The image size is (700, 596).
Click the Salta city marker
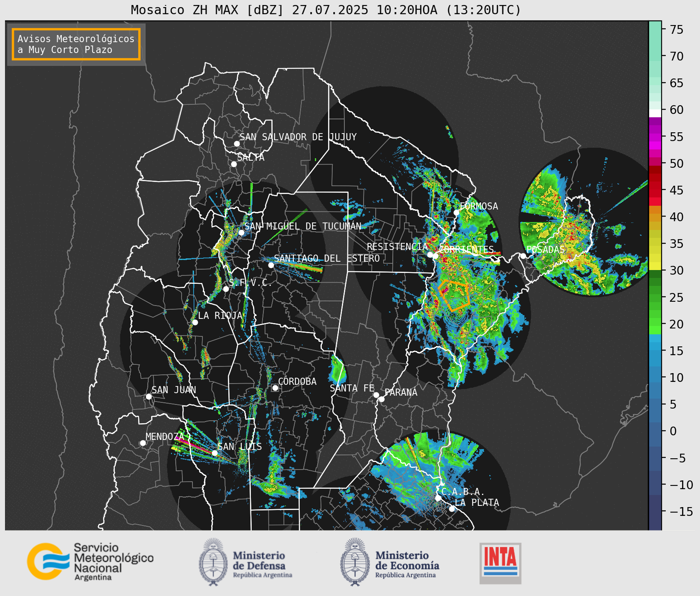pyautogui.click(x=234, y=164)
